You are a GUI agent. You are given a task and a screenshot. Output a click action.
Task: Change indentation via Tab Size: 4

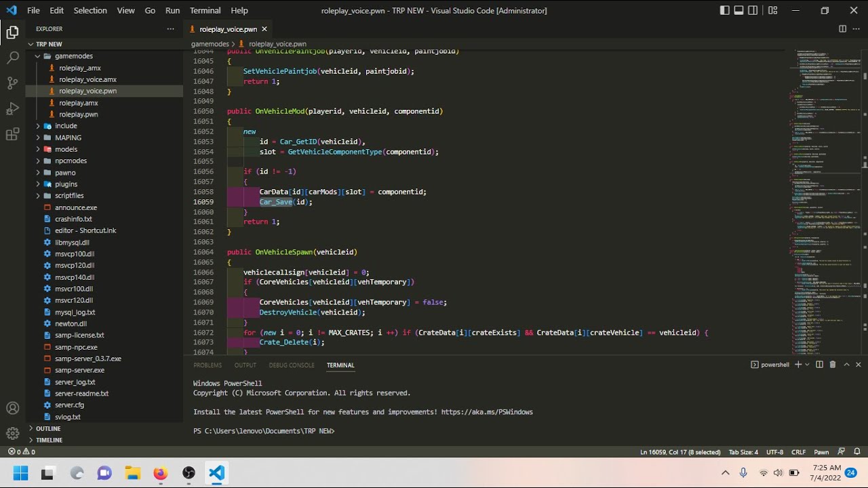pos(743,451)
